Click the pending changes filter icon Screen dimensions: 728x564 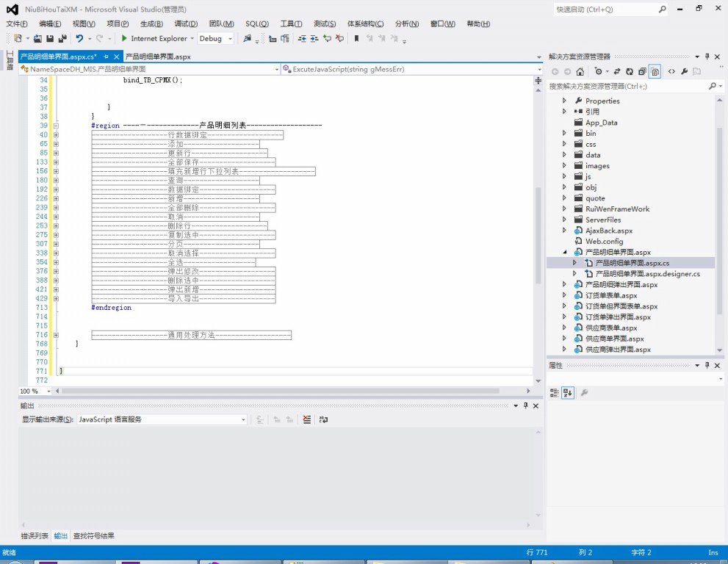[x=599, y=71]
